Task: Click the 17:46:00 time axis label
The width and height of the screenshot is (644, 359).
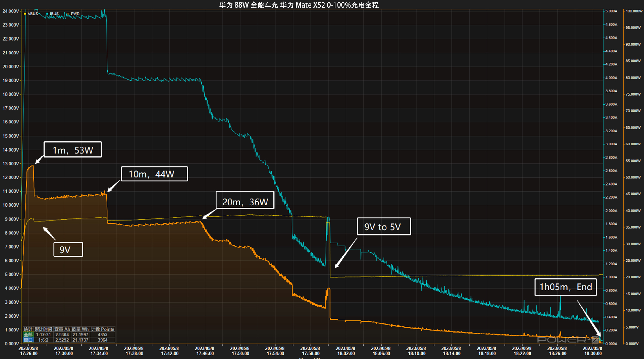Action: (205, 354)
